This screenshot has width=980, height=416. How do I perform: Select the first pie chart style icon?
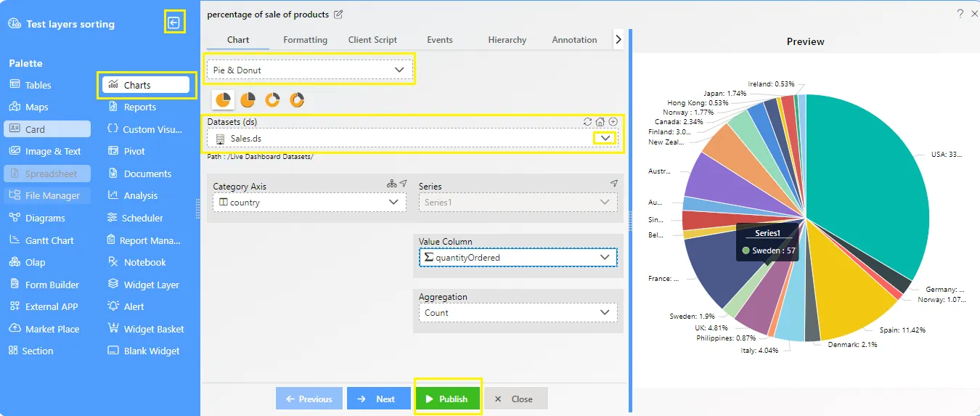[x=224, y=99]
